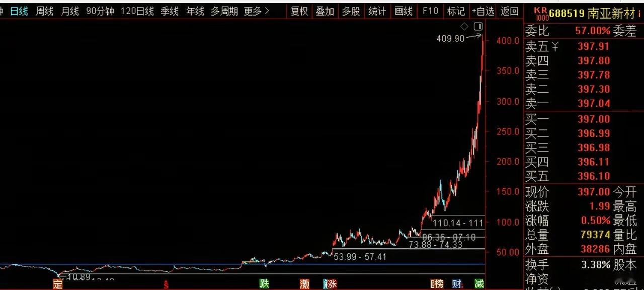
Task: Select the 90分钟 period tab
Action: [100, 11]
